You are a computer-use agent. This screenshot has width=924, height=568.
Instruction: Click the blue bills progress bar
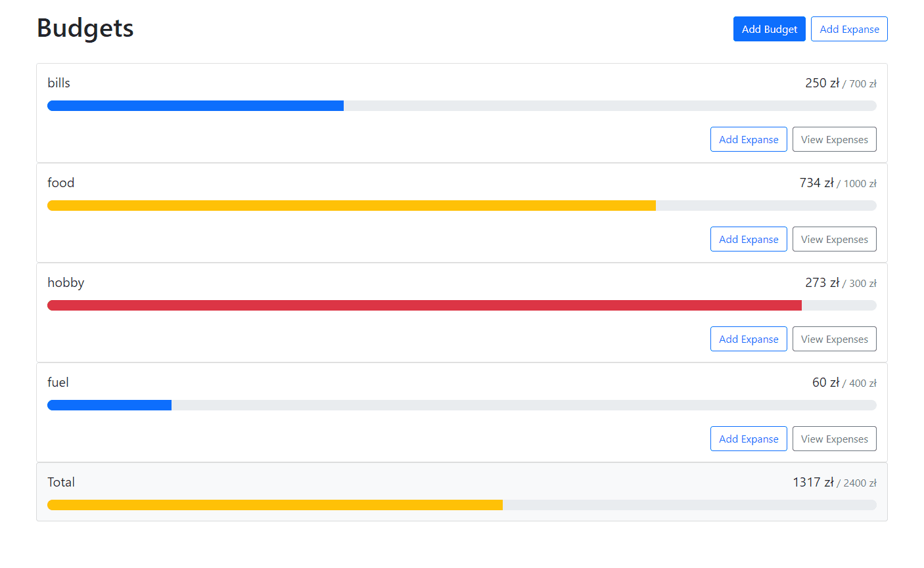click(x=196, y=106)
